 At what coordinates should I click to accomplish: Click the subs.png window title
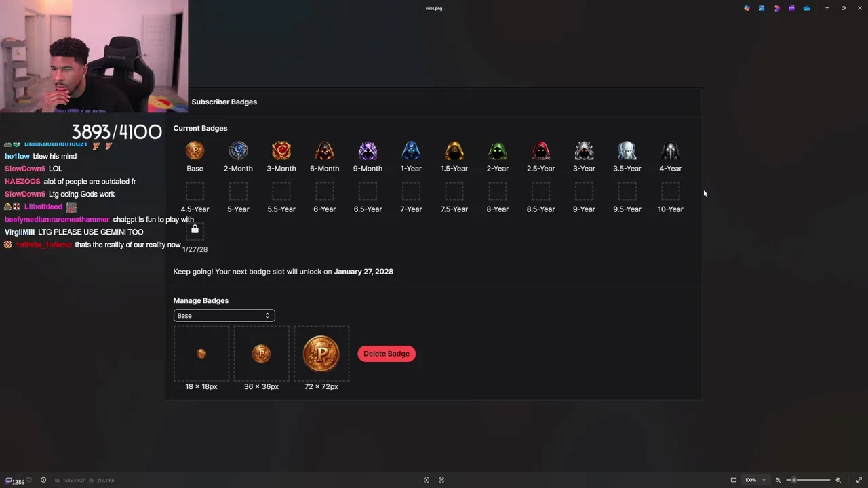434,8
